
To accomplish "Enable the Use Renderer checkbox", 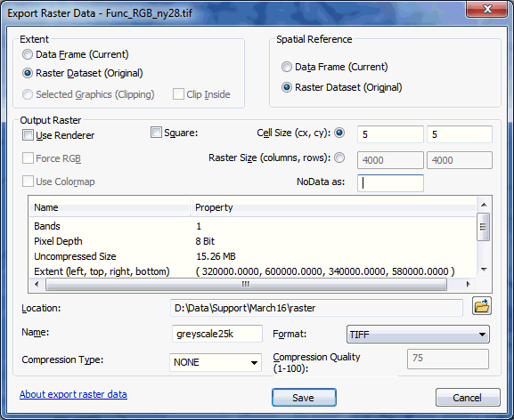I will click(x=28, y=135).
